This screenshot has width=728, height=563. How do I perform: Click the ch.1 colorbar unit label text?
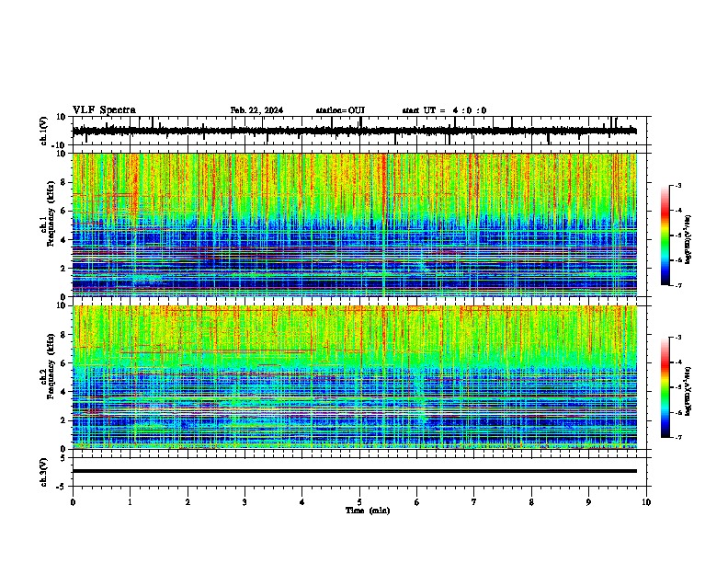click(x=688, y=239)
